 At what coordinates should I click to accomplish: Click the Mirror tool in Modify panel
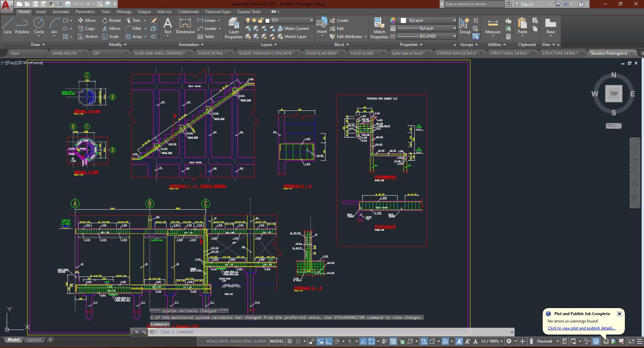[x=111, y=29]
